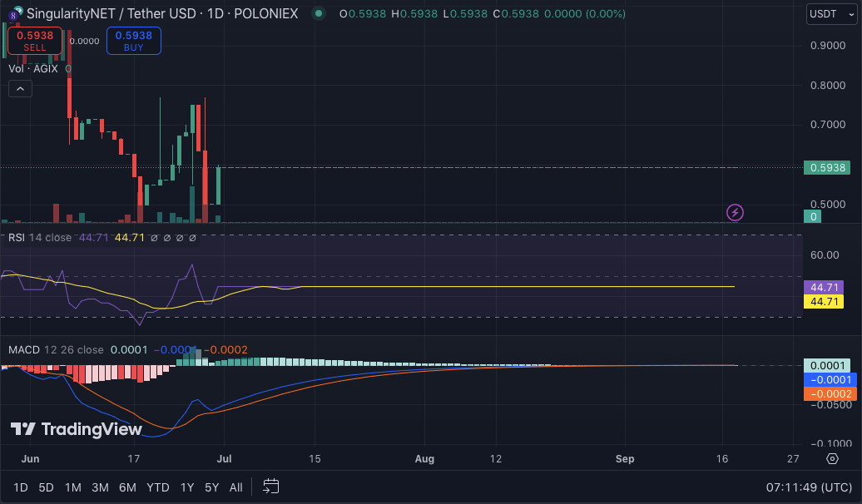Screen dimensions: 862x504
Task: Click the 0.7000 price axis label
Action: (x=827, y=124)
